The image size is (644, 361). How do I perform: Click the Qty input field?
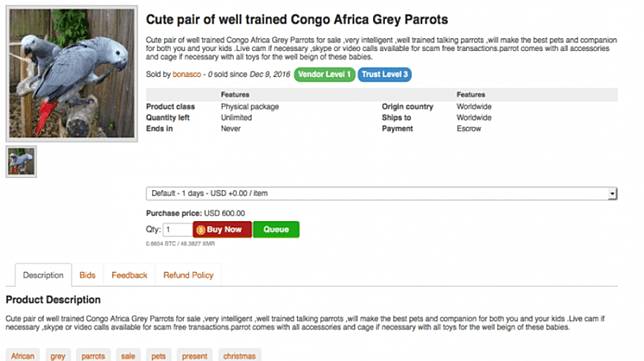pyautogui.click(x=177, y=230)
